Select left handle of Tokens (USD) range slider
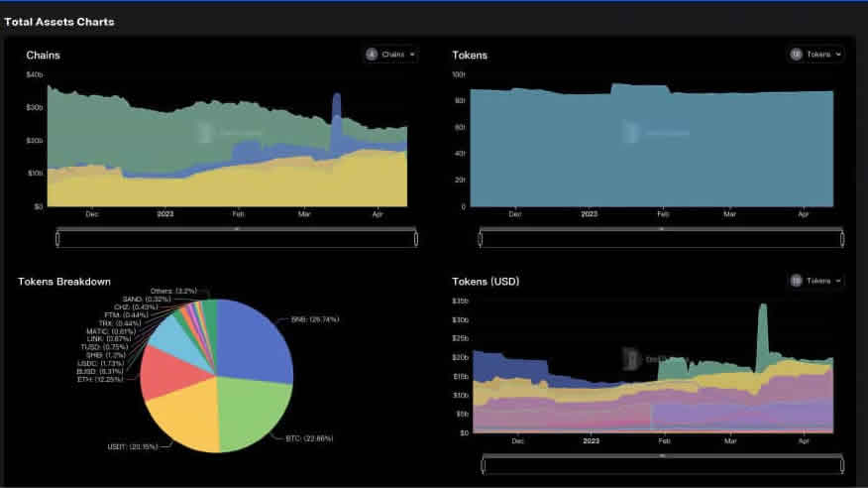Image resolution: width=868 pixels, height=488 pixels. (x=486, y=463)
